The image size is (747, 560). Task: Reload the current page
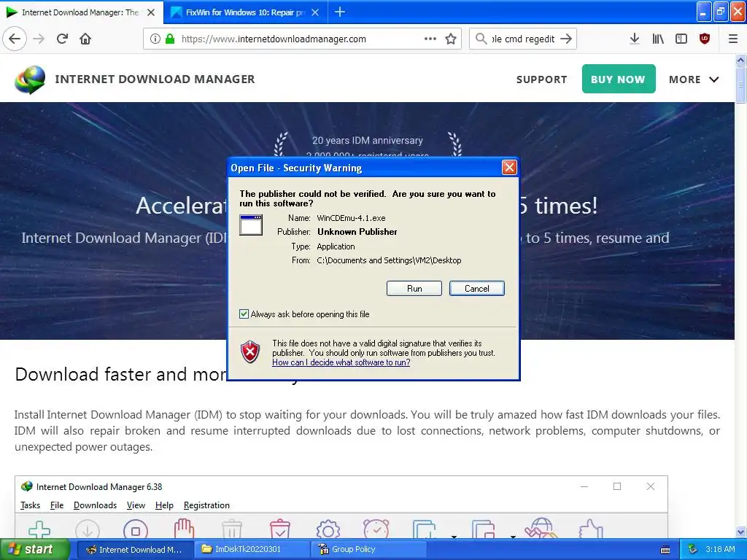click(62, 39)
